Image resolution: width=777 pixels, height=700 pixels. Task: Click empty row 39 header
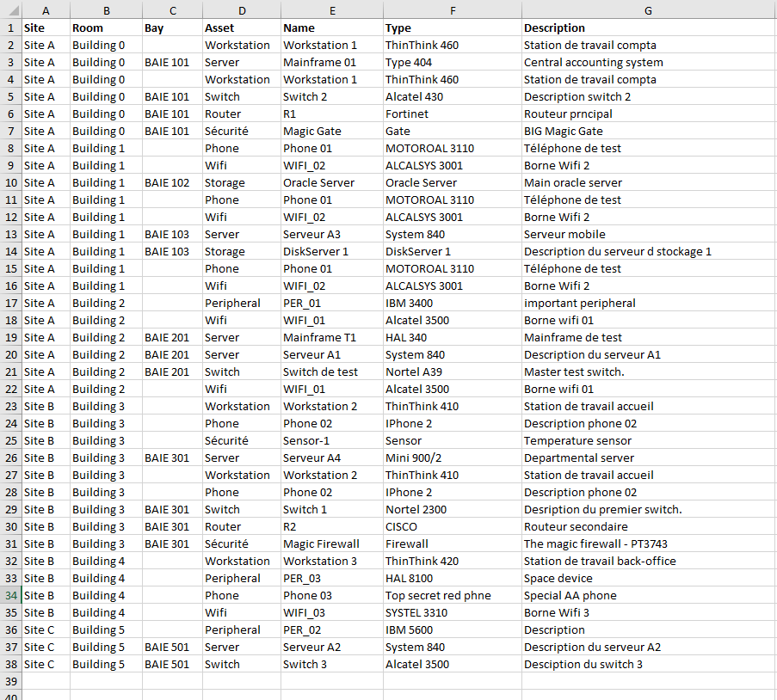(x=10, y=681)
